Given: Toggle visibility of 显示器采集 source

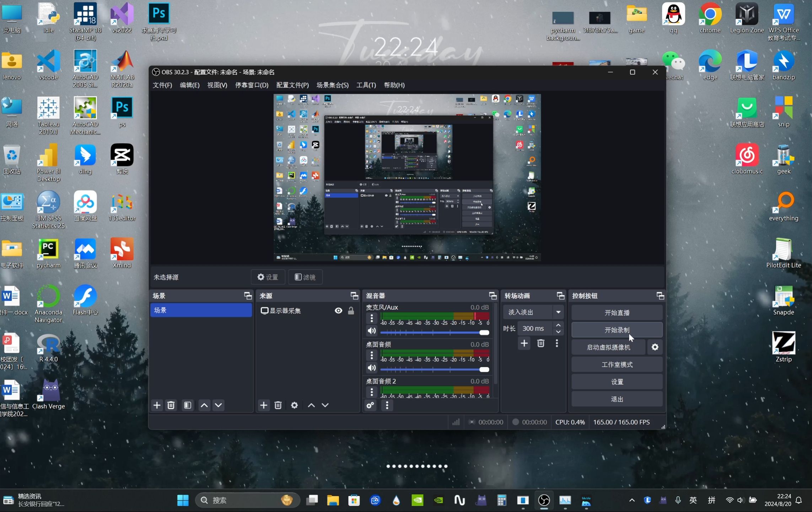Looking at the screenshot, I should (x=339, y=310).
